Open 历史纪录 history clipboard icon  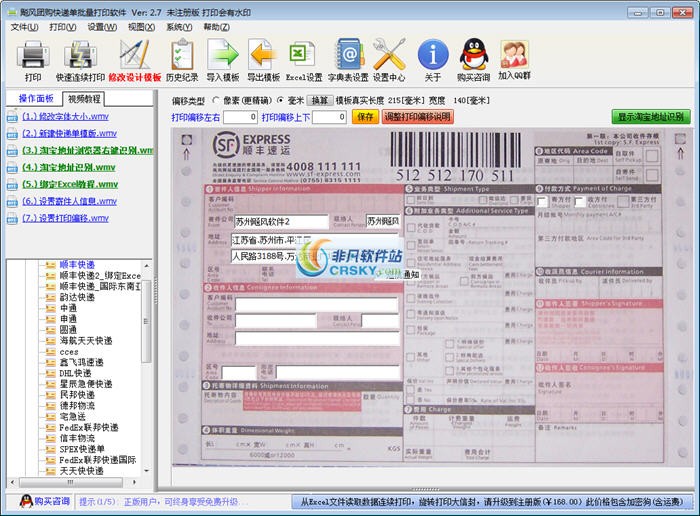[x=182, y=62]
